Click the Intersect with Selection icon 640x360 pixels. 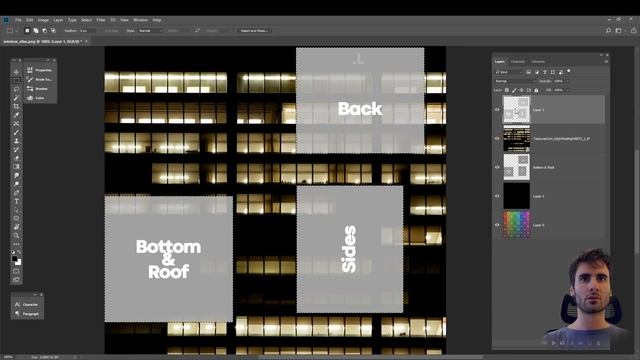point(53,31)
